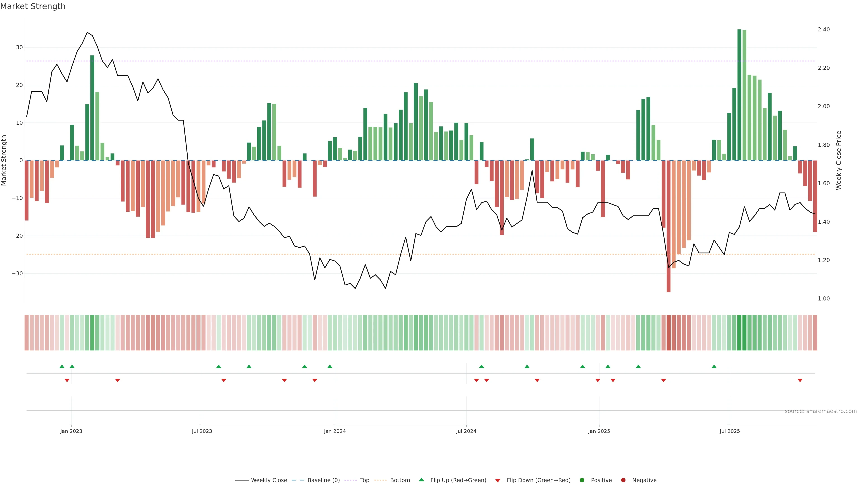Click the Jan 2024 x-axis label

tap(335, 431)
